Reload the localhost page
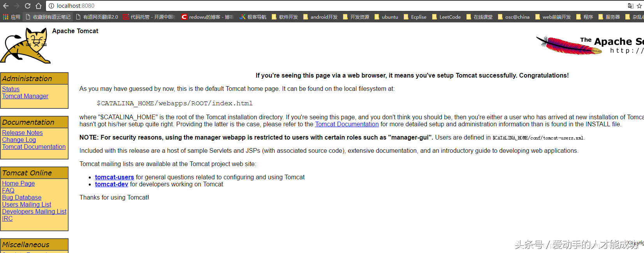The width and height of the screenshot is (644, 253). 27,6
